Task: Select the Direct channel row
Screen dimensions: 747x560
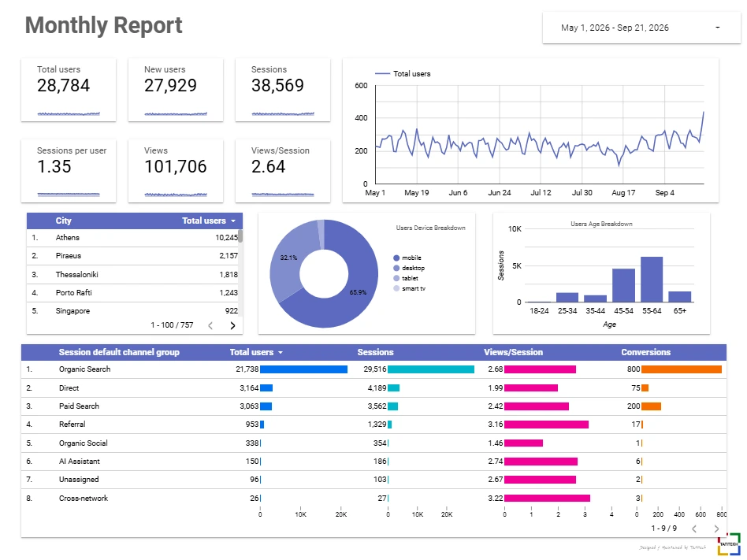Action: (374, 388)
